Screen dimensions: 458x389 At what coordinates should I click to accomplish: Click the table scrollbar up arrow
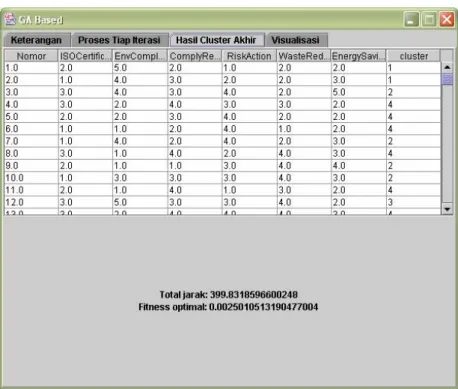coord(447,68)
